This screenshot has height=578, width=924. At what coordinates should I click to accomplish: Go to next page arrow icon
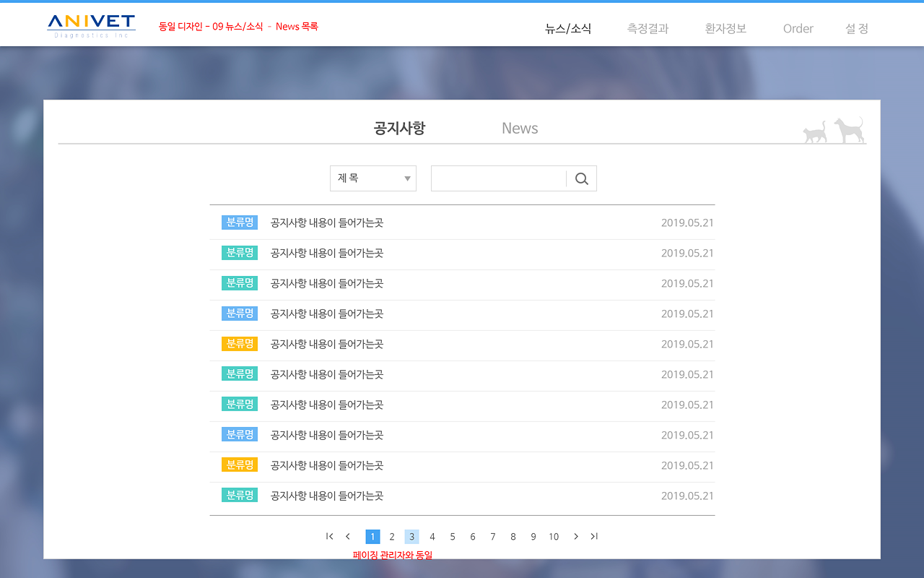click(575, 536)
